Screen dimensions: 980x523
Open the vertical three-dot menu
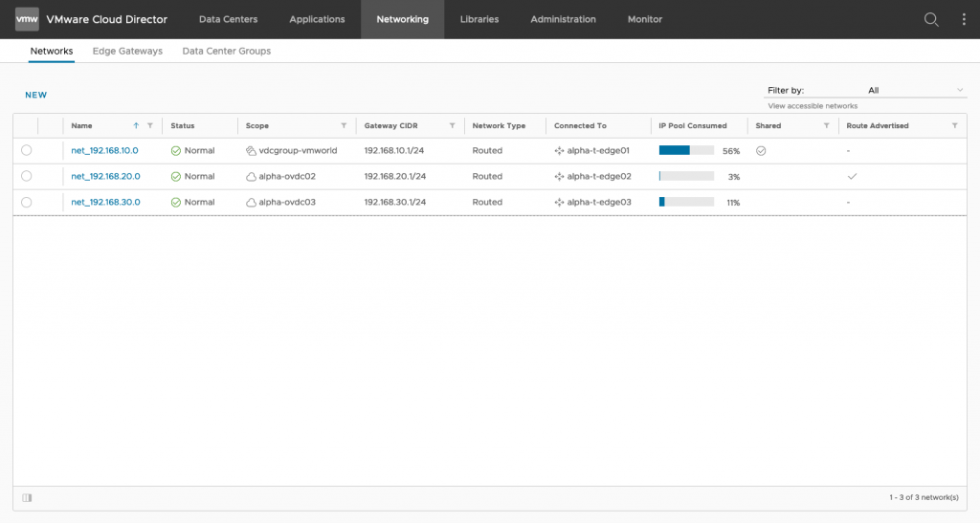[964, 19]
